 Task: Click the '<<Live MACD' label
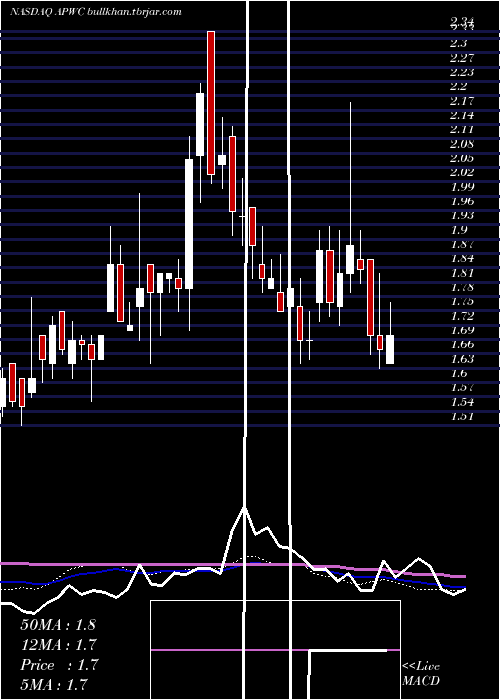pos(421,673)
